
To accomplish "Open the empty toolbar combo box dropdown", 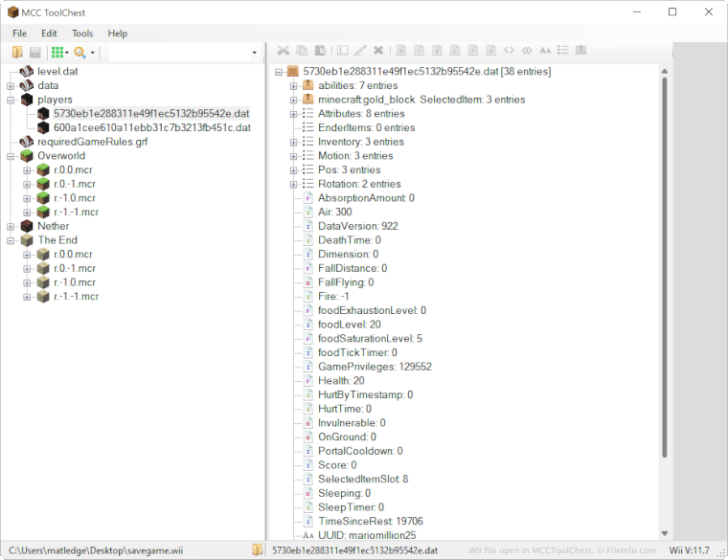I will (x=254, y=53).
